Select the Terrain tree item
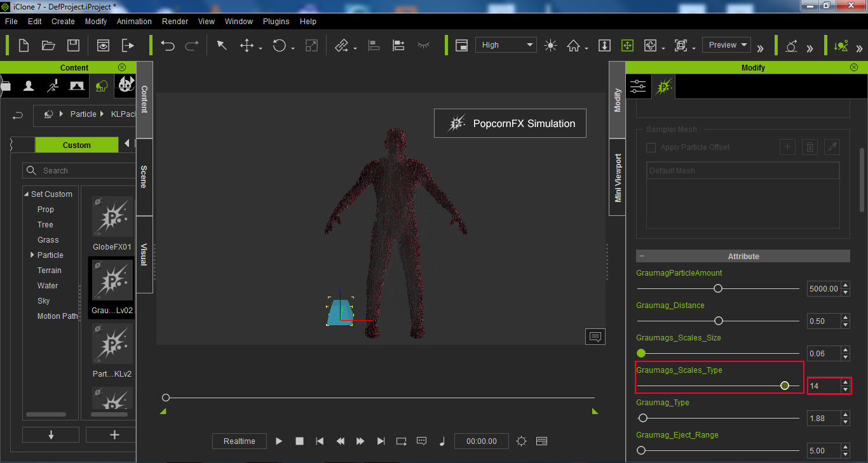Screen dimensions: 868x463 point(50,271)
